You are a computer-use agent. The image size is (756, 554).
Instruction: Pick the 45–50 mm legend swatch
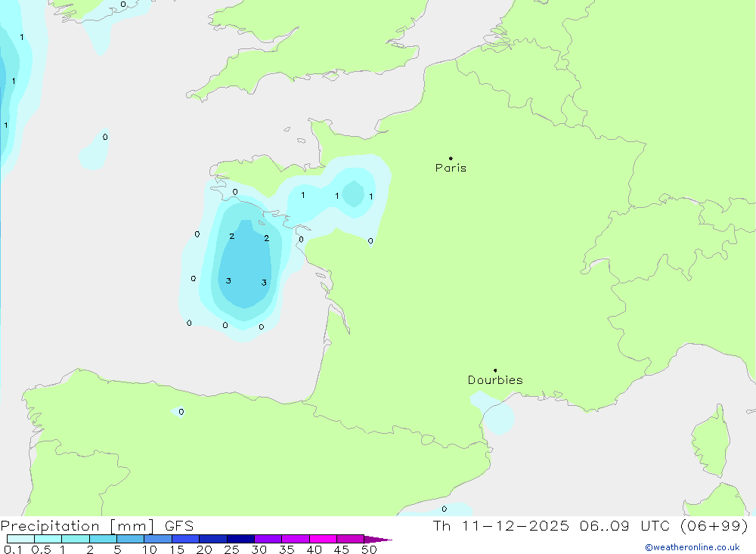[351, 539]
